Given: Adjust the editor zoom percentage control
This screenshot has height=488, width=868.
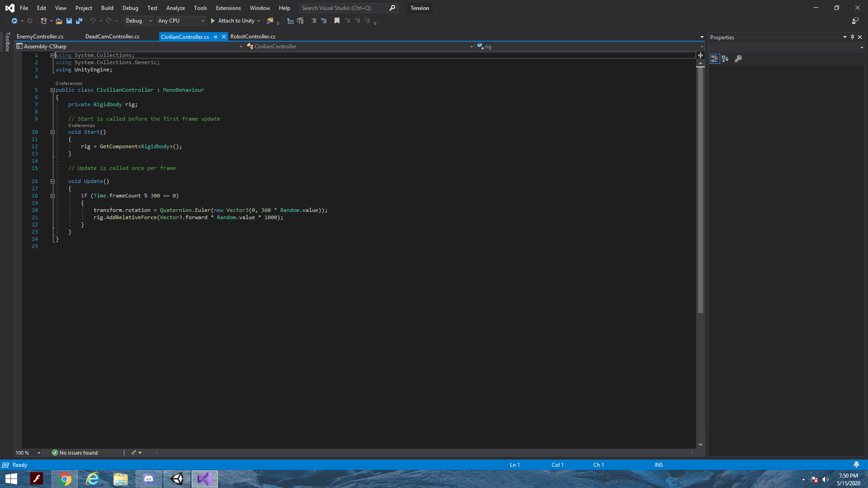Looking at the screenshot, I should click(x=27, y=452).
